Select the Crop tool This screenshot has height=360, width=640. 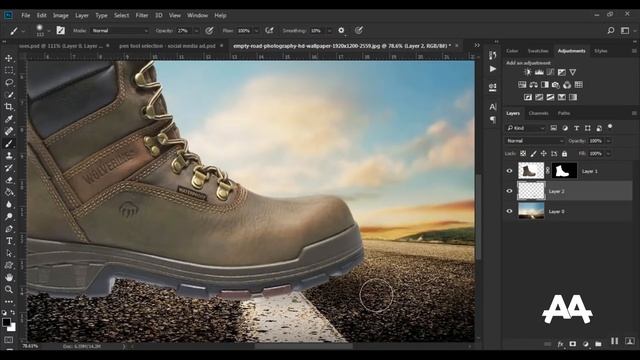9,107
